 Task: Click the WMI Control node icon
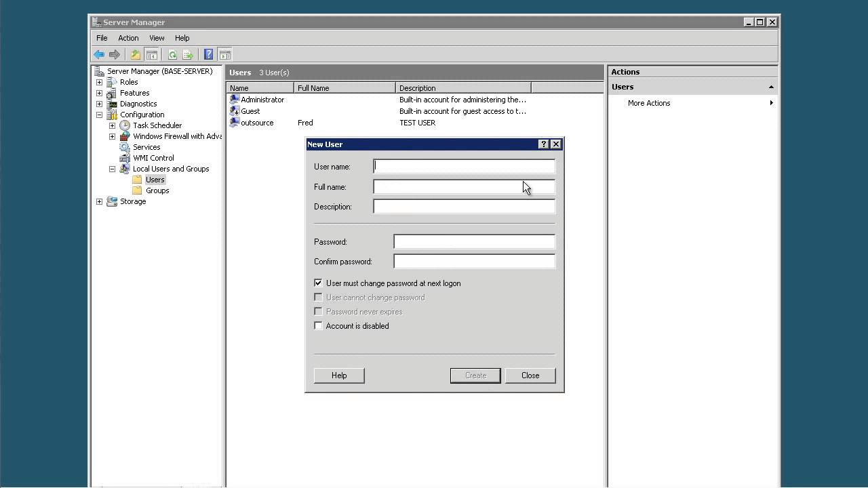click(x=125, y=158)
